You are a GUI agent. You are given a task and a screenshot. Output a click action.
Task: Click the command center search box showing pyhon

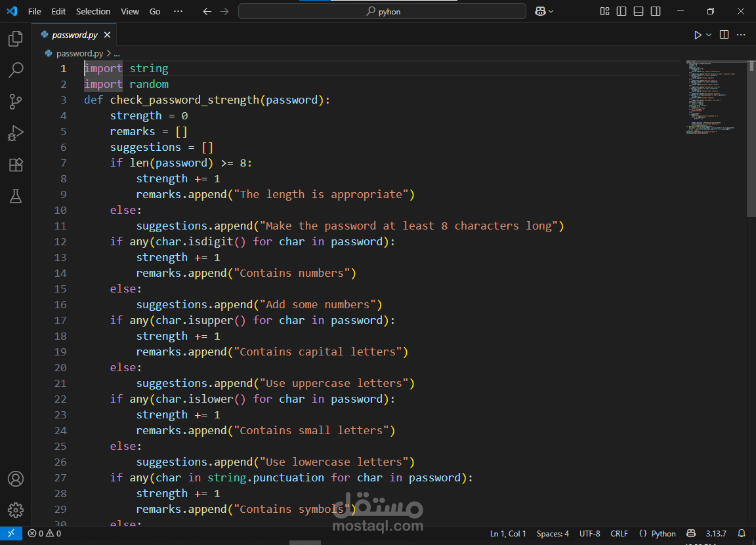tap(382, 11)
